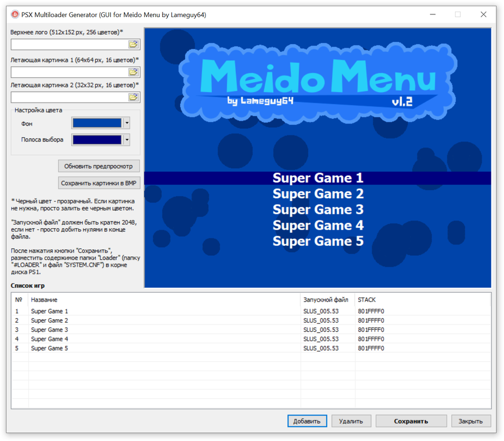Screen dimensions: 504x441
Task: Click the Закрыть button
Action: tap(471, 421)
